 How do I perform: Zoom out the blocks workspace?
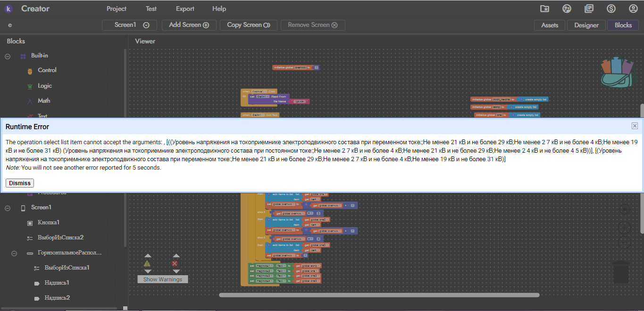coord(624,241)
